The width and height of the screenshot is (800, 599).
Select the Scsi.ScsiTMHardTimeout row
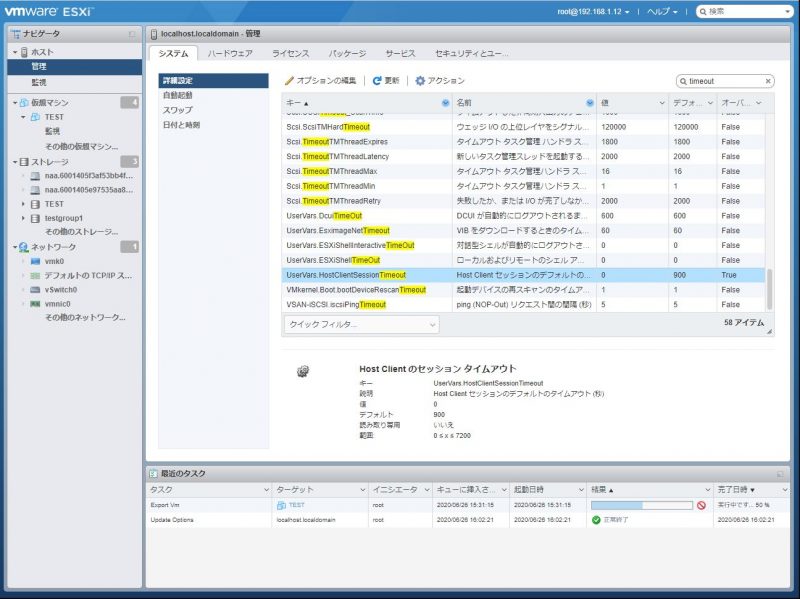523,127
